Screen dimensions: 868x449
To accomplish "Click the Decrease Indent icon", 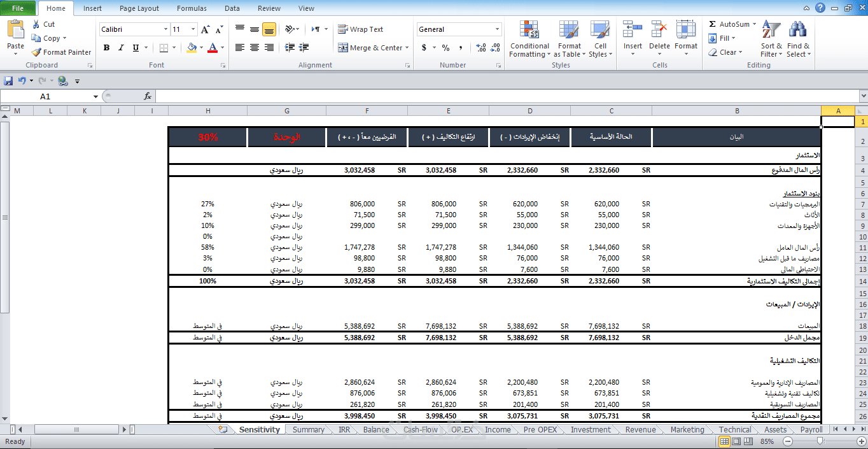I will (x=290, y=48).
